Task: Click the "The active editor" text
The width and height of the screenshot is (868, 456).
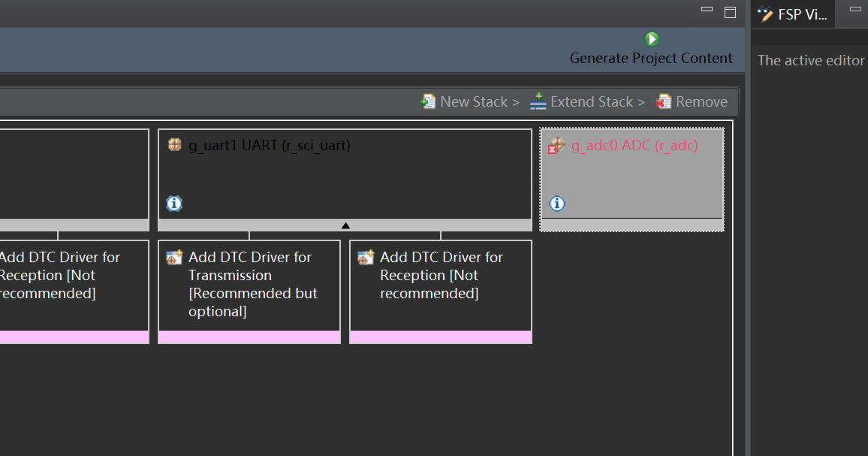Action: click(x=811, y=60)
